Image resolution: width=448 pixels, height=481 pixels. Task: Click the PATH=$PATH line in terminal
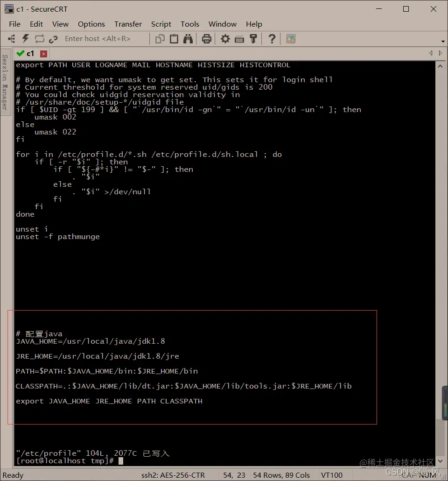(107, 371)
